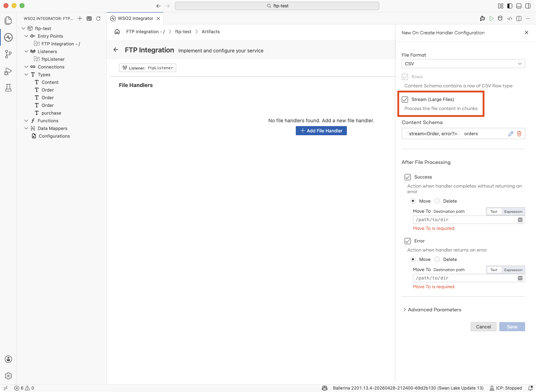This screenshot has width=536, height=392.
Task: Open helper icon in Success Move To field
Action: coord(520,220)
